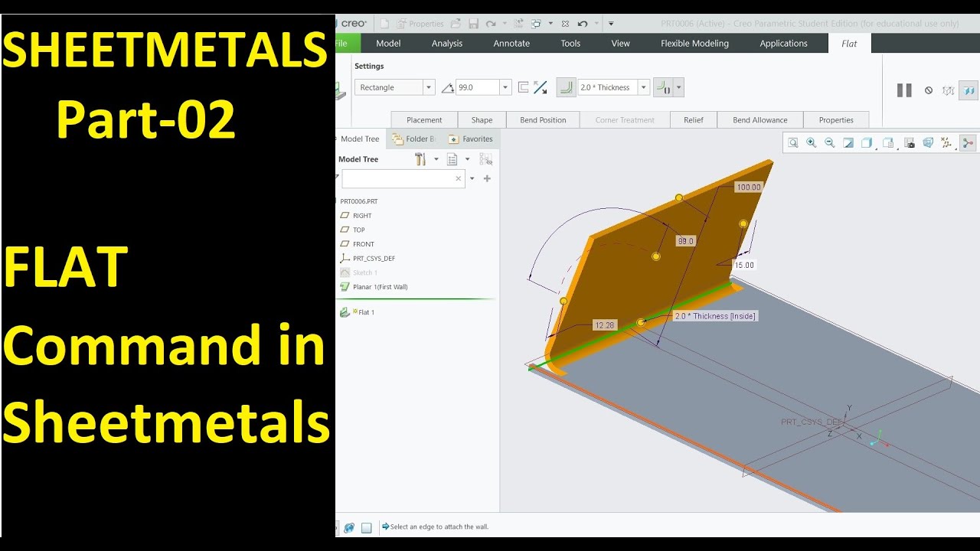Click the Close window X icon in quick access toolbar
Viewport: 980px width, 551px height.
tap(565, 24)
